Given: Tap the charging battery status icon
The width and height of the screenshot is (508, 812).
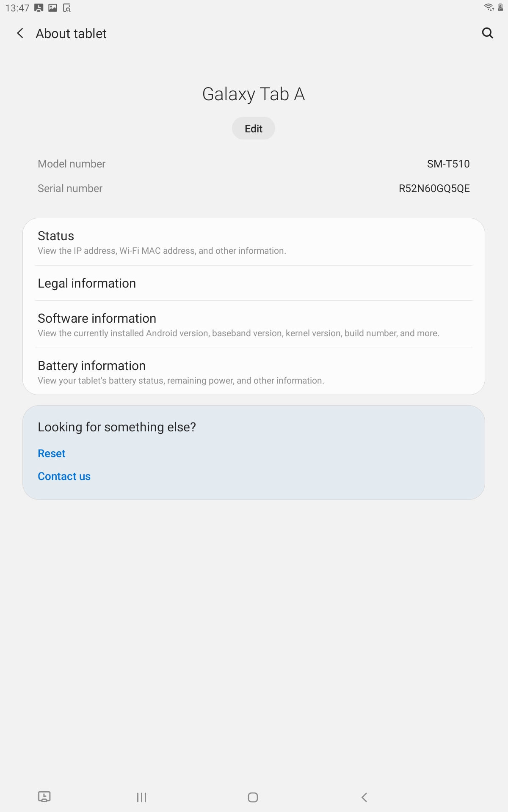Looking at the screenshot, I should (501, 7).
